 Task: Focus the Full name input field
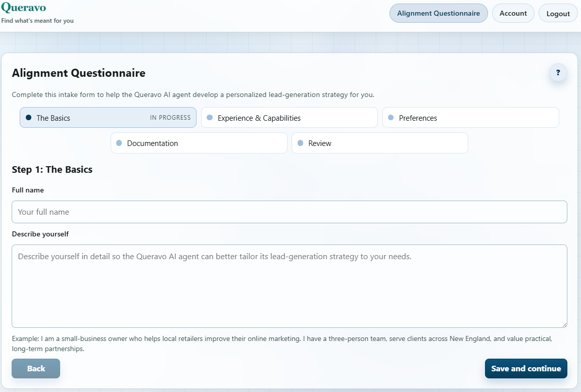(289, 212)
